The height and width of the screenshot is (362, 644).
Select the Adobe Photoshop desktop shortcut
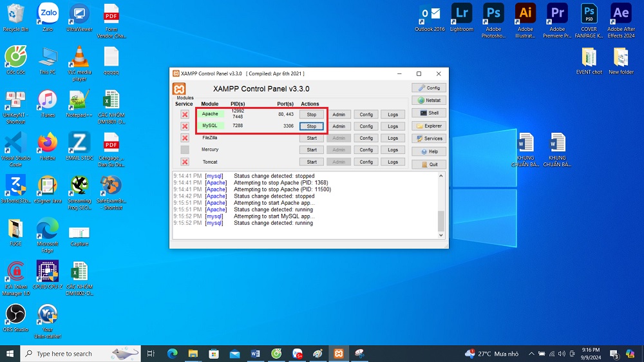coord(494,21)
